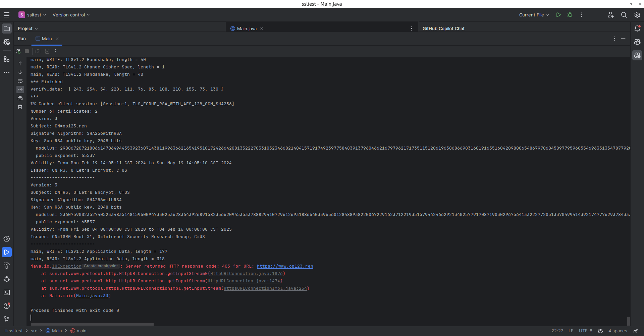Open the https://www.op123.ren link

point(285,266)
